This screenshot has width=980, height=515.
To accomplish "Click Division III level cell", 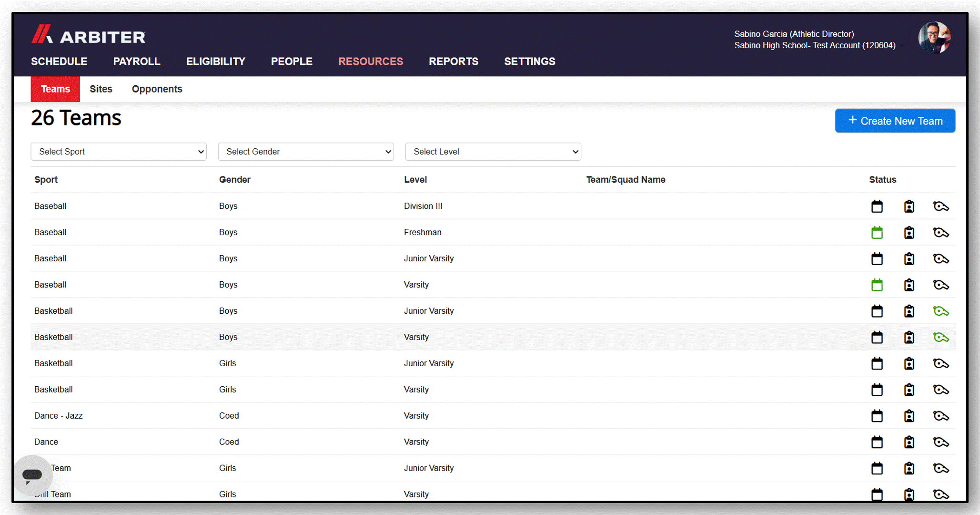I will [x=423, y=206].
